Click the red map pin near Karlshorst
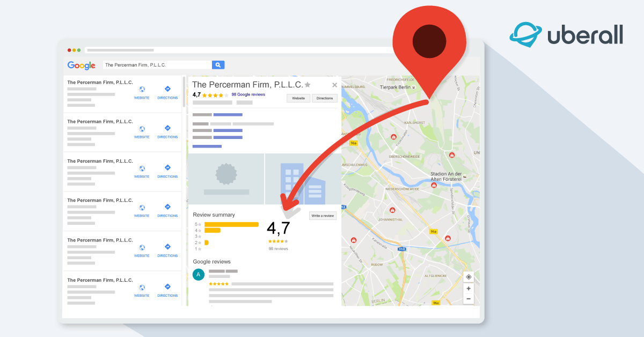Screen dimensions: 644x337 point(394,137)
